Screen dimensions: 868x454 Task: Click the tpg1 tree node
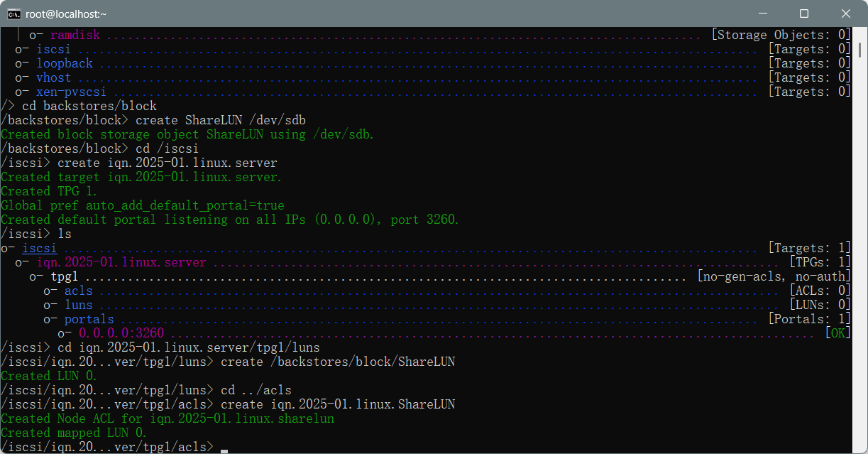pyautogui.click(x=64, y=276)
